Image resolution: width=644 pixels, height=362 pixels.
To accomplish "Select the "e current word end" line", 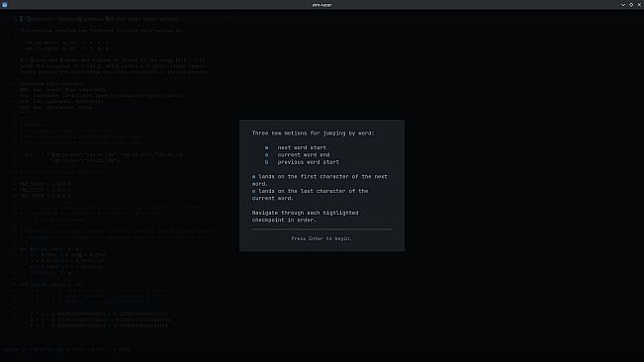I will [297, 154].
